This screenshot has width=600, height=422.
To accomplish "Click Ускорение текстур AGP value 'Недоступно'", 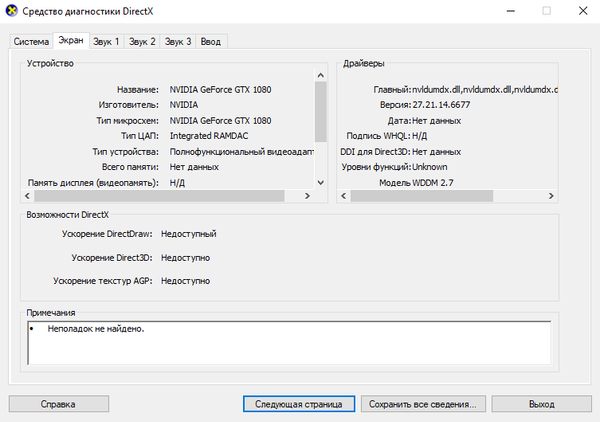I will (x=185, y=281).
